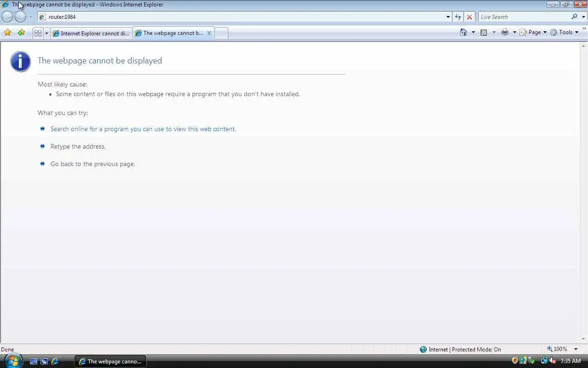Open the Favorites Center star icon

pyautogui.click(x=8, y=33)
